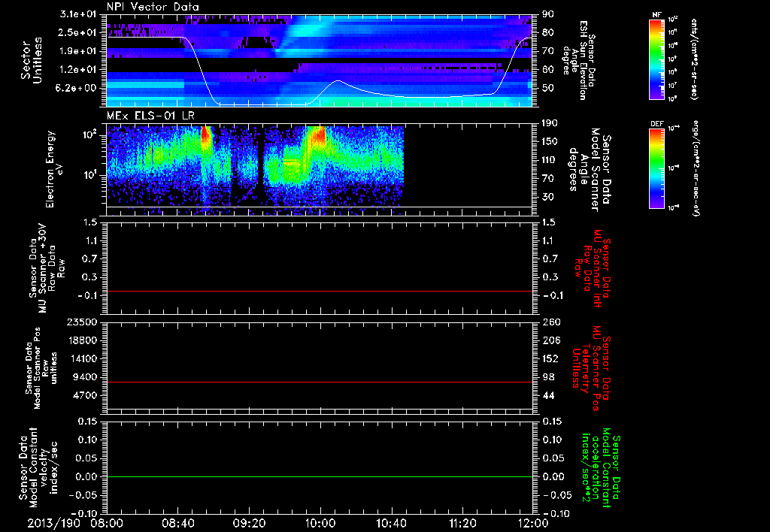
Task: Click the "1.2e+01" sector tick label
Action: 77,70
